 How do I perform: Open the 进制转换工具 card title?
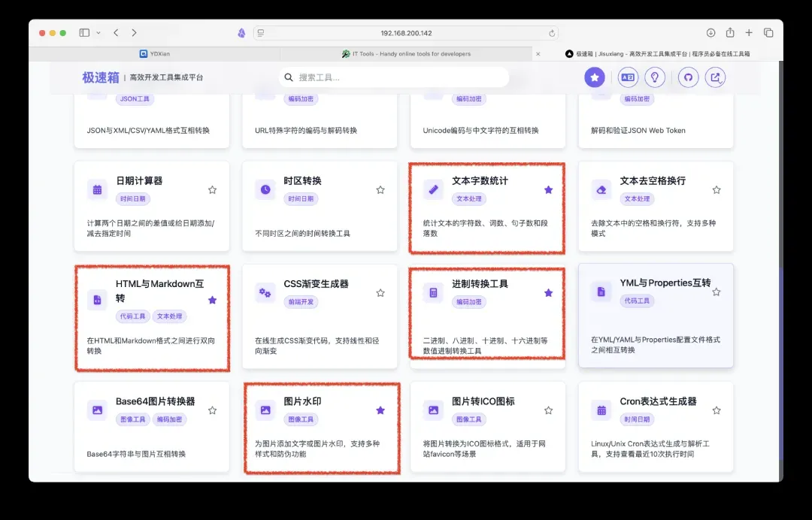click(x=480, y=283)
